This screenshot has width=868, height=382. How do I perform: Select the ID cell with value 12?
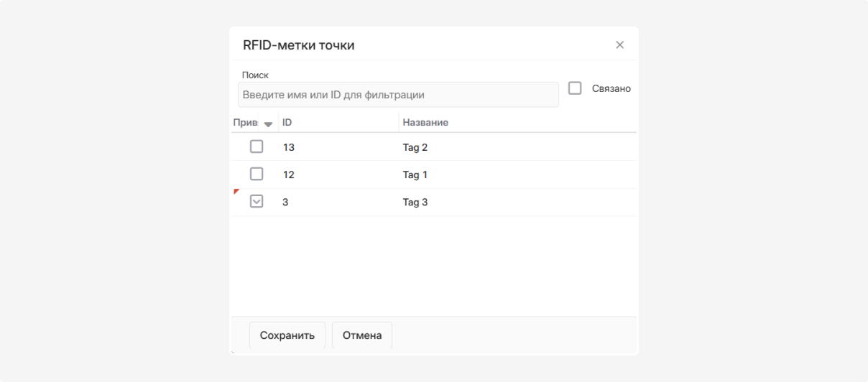(289, 174)
